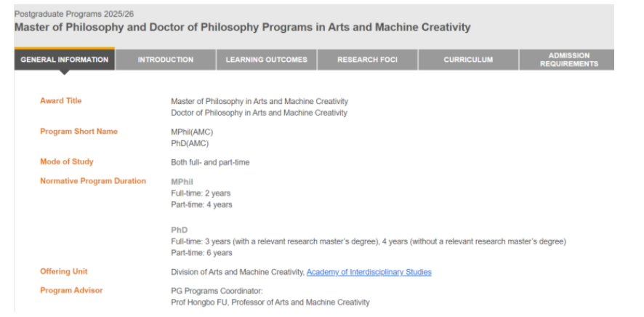This screenshot has width=644, height=317.
Task: Click the PhD duration subheading
Action: click(x=179, y=230)
